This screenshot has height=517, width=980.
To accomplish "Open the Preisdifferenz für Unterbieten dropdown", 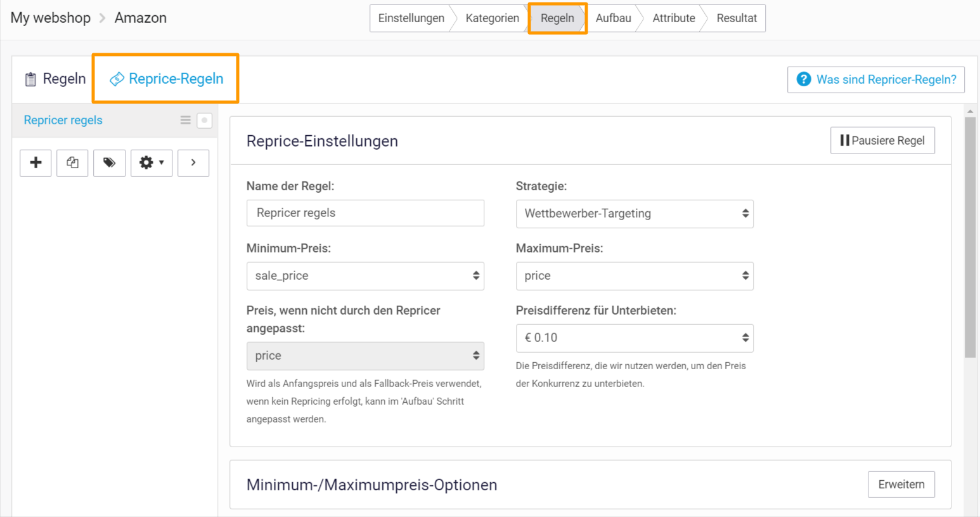I will tap(634, 338).
